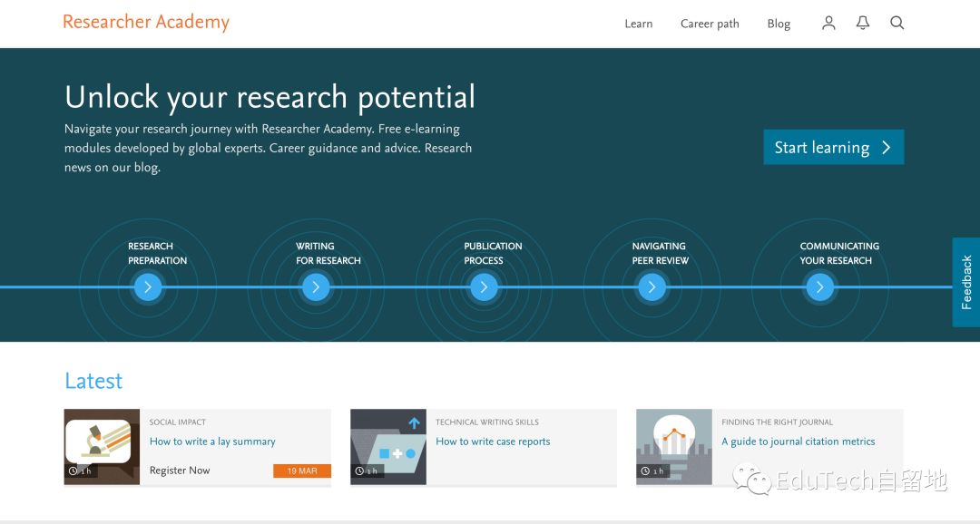The image size is (980, 524).
Task: Click the 'RESEARCH PREPARATION' stage label
Action: coord(158,253)
